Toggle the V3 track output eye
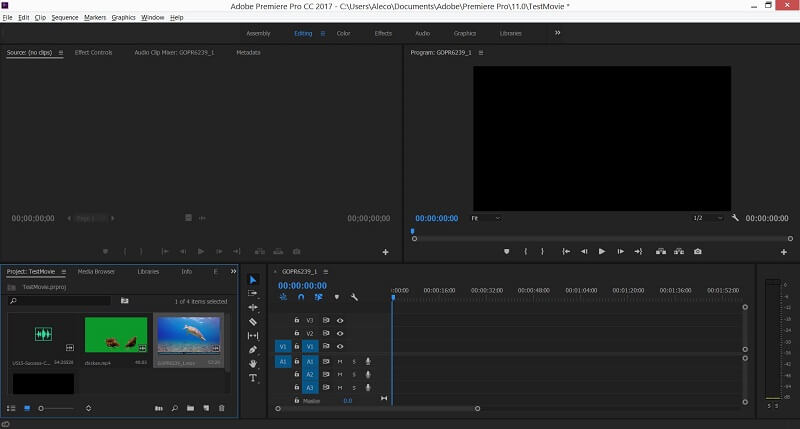This screenshot has height=429, width=800. click(x=340, y=320)
